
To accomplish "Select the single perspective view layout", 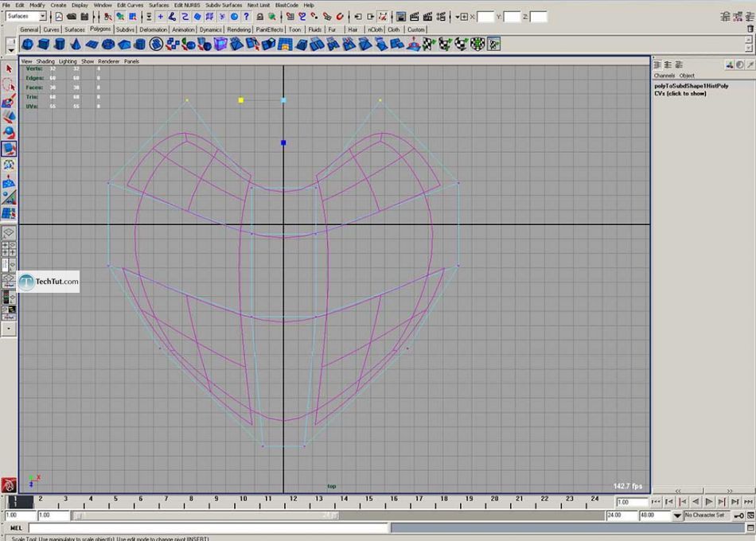I will [x=8, y=233].
